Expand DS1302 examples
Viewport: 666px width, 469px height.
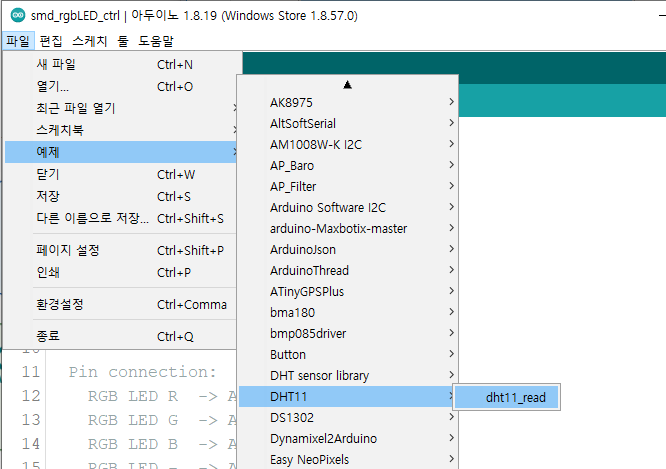click(347, 418)
